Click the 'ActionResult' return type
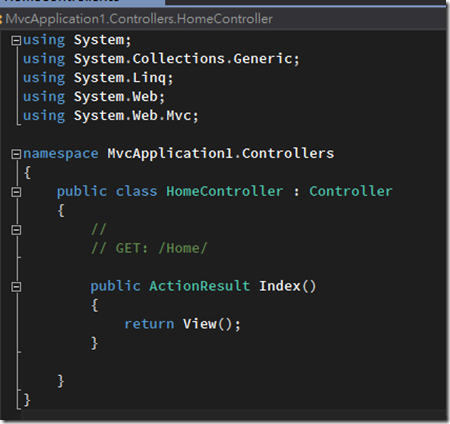The width and height of the screenshot is (450, 424). pyautogui.click(x=199, y=286)
